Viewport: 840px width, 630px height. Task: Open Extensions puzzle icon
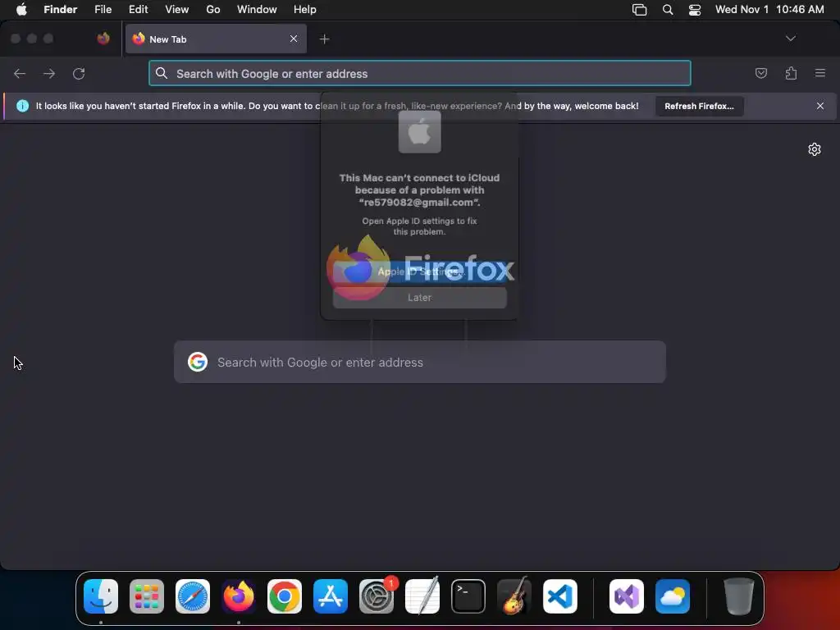[791, 73]
